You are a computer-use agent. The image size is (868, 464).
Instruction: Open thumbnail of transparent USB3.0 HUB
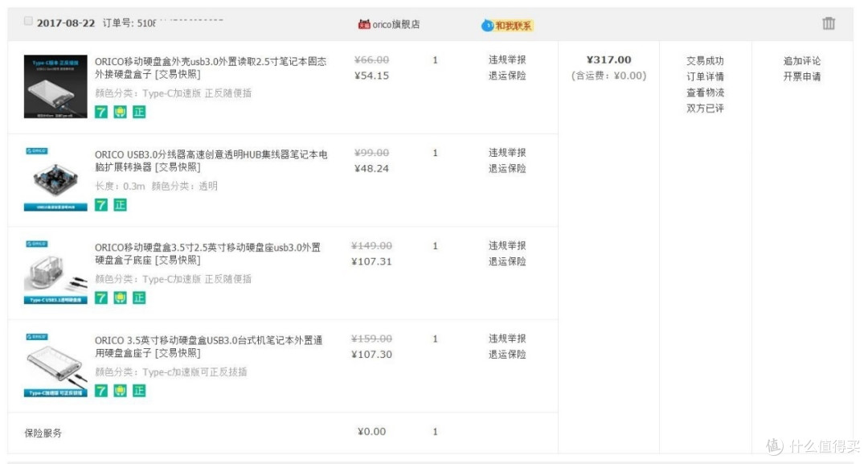tap(55, 179)
